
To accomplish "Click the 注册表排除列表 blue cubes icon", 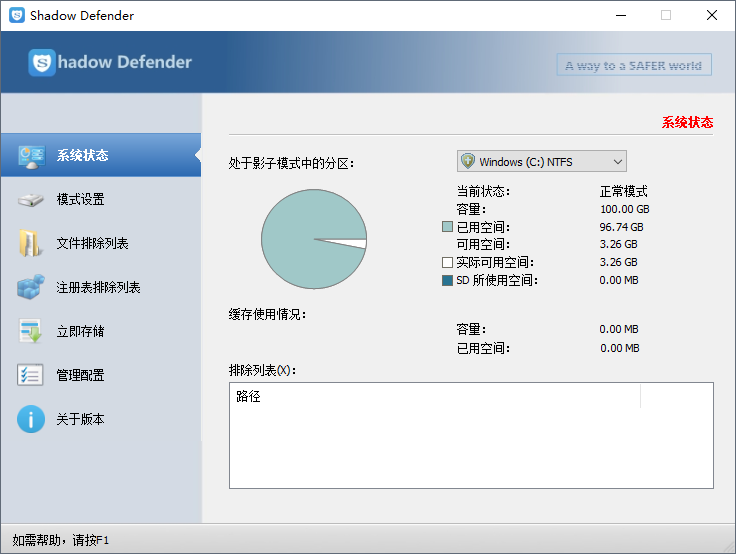I will click(x=31, y=287).
